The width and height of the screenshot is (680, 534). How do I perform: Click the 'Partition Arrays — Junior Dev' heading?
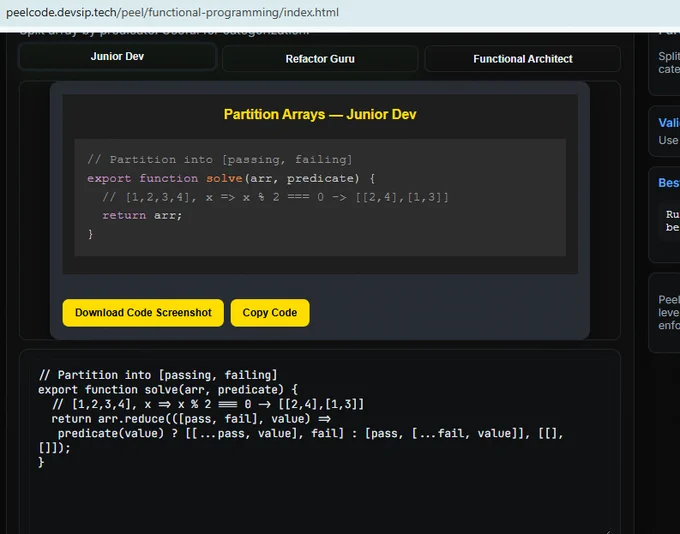click(x=320, y=114)
